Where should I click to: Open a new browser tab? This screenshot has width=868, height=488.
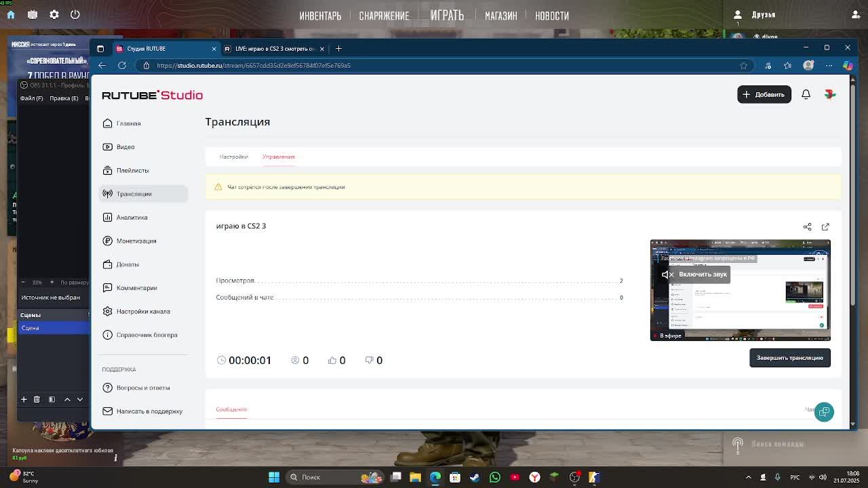tap(339, 49)
